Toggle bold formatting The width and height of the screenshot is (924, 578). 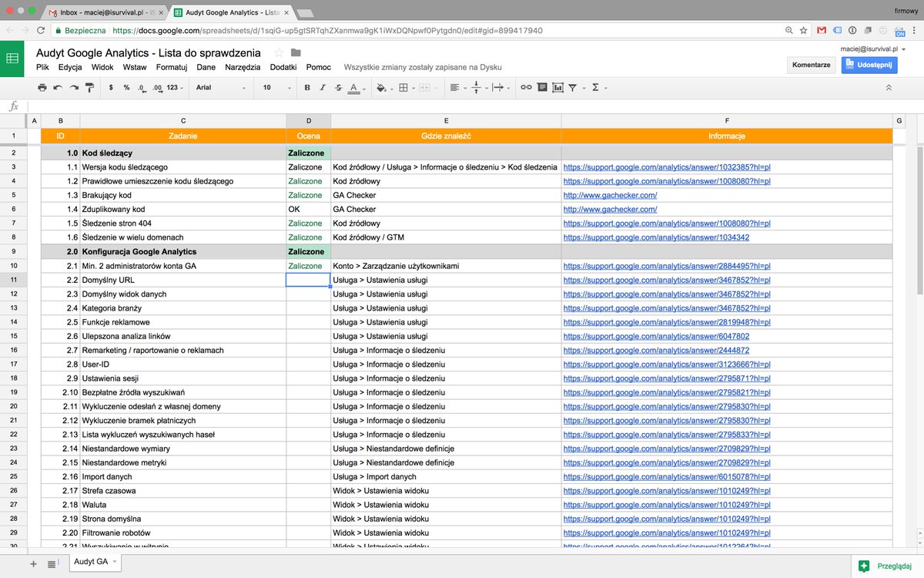307,87
